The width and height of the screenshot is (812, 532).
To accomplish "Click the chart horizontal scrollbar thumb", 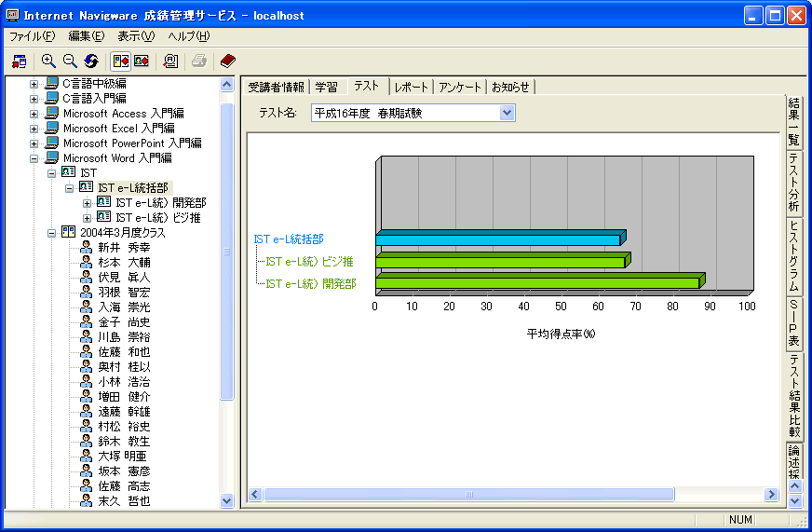I will (x=469, y=494).
